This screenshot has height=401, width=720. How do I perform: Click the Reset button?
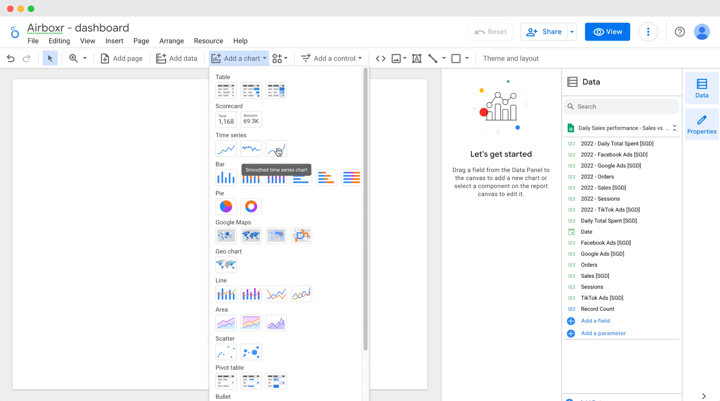(x=490, y=32)
